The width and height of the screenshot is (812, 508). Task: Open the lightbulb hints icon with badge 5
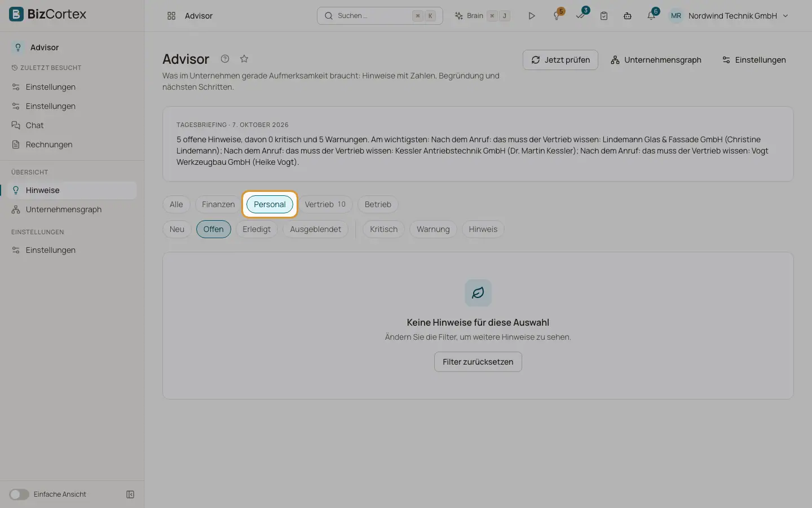tap(557, 16)
